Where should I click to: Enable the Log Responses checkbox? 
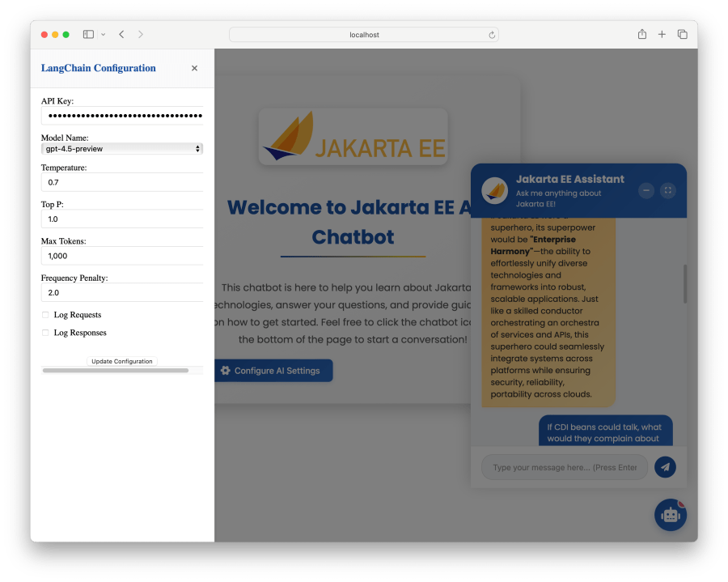(45, 333)
